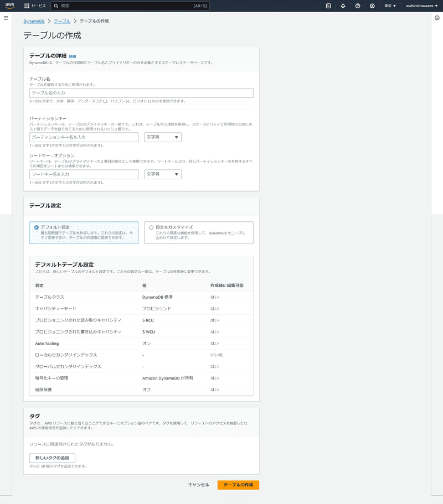Open the help question mark icon

coord(357,6)
